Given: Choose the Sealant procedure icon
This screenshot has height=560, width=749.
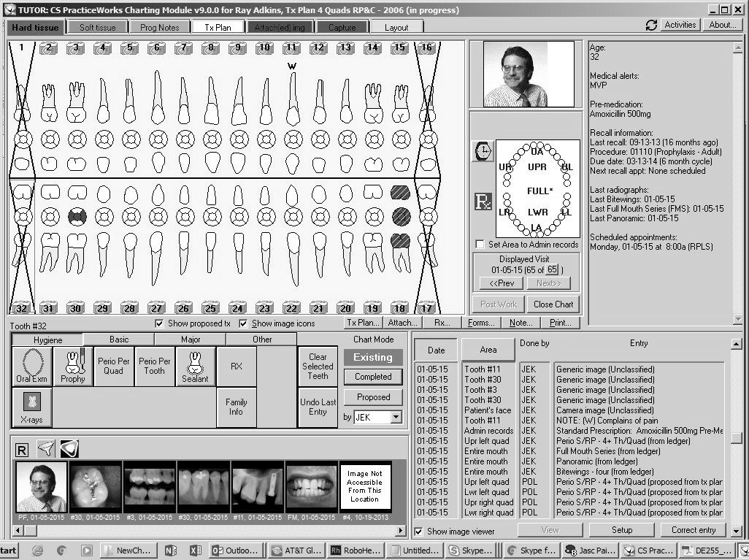Looking at the screenshot, I should 195,366.
